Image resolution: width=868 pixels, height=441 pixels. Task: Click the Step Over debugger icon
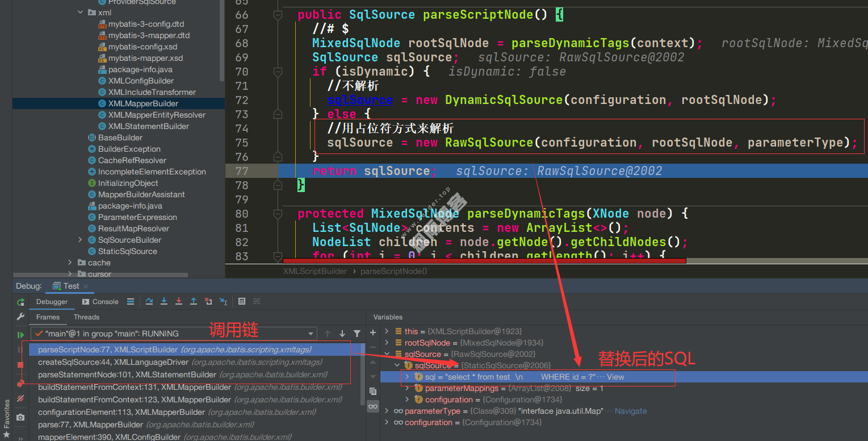coord(149,301)
